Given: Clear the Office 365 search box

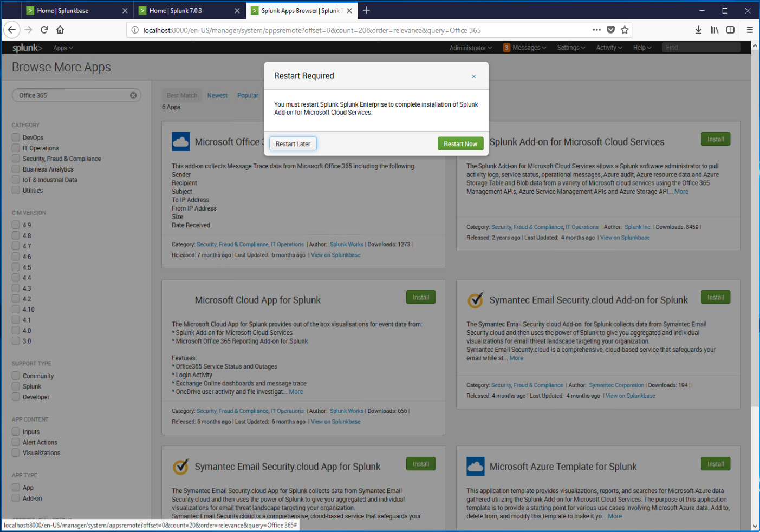Looking at the screenshot, I should [x=133, y=95].
